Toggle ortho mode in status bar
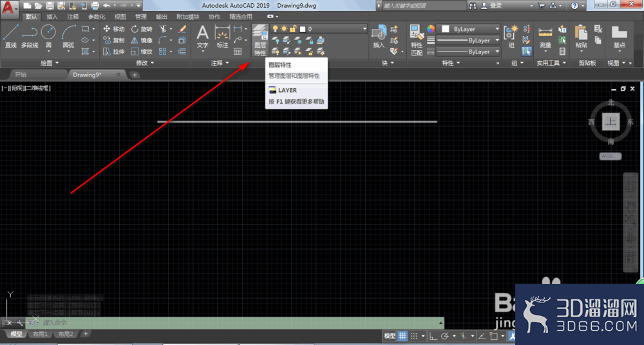Viewport: 644px width, 345px height. pyautogui.click(x=433, y=335)
